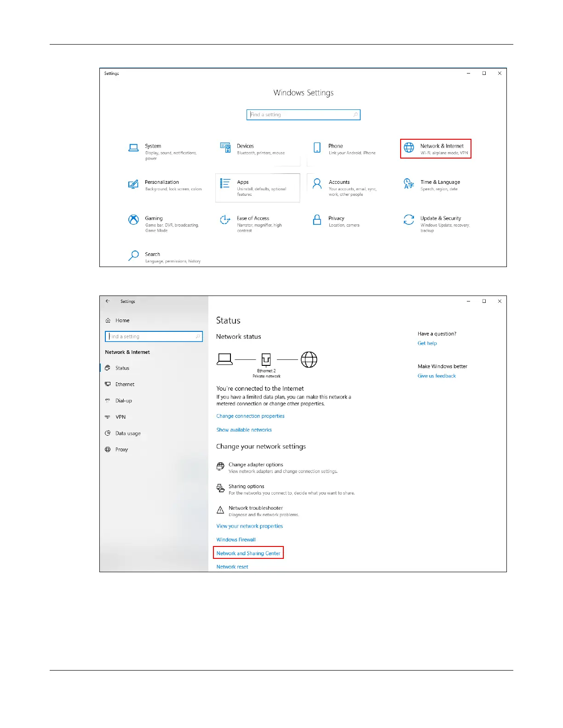Open the Phone settings icon
Screen dimensions: 563x728
[317, 148]
